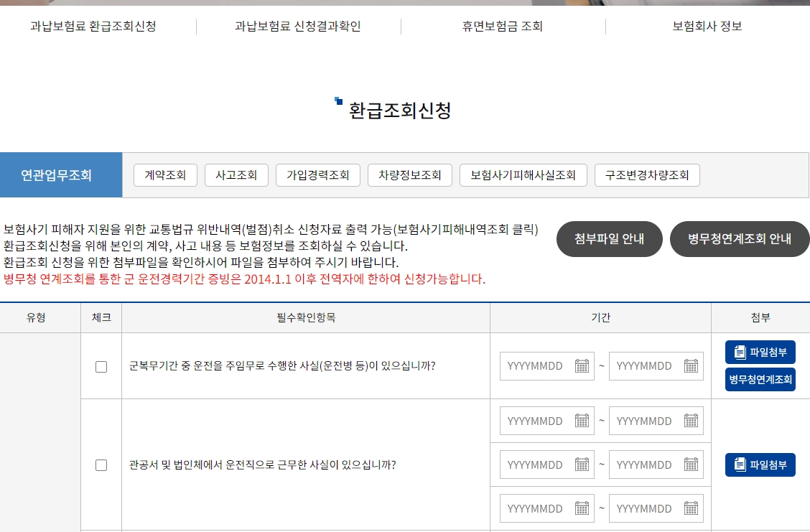Click the document icon on the lower 파일첨부 button
This screenshot has height=532, width=810.
tap(740, 465)
